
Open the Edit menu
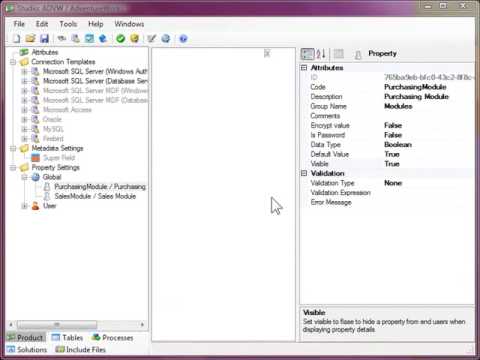42,24
